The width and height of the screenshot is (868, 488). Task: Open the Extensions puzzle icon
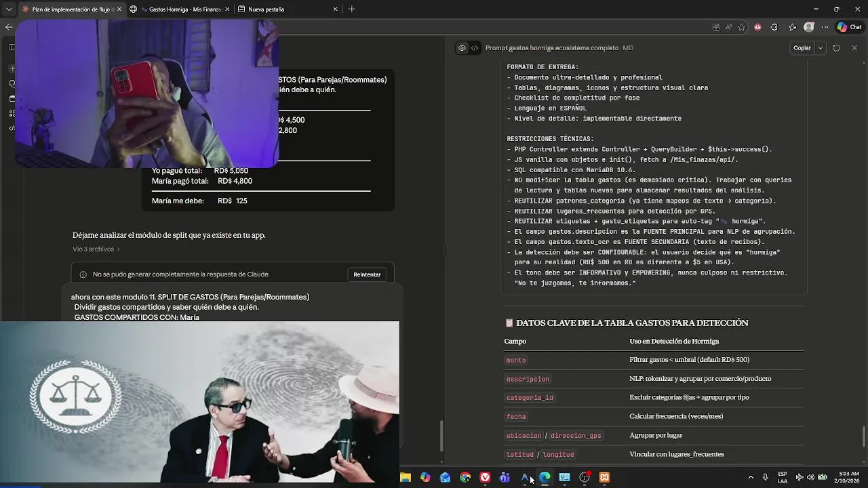click(774, 27)
